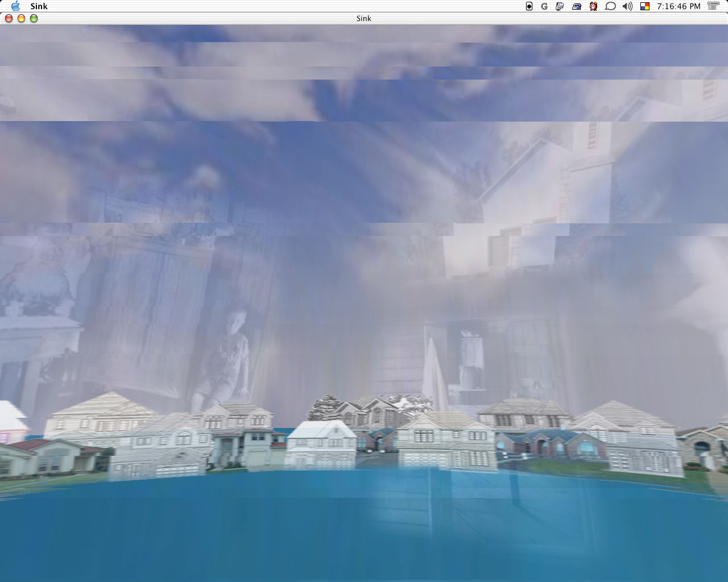Open the volume speaker menu
Image resolution: width=728 pixels, height=582 pixels.
627,6
